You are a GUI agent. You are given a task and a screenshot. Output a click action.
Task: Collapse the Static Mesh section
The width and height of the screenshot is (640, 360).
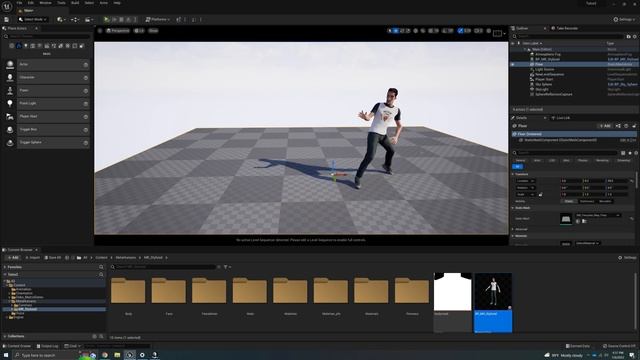[x=513, y=208]
